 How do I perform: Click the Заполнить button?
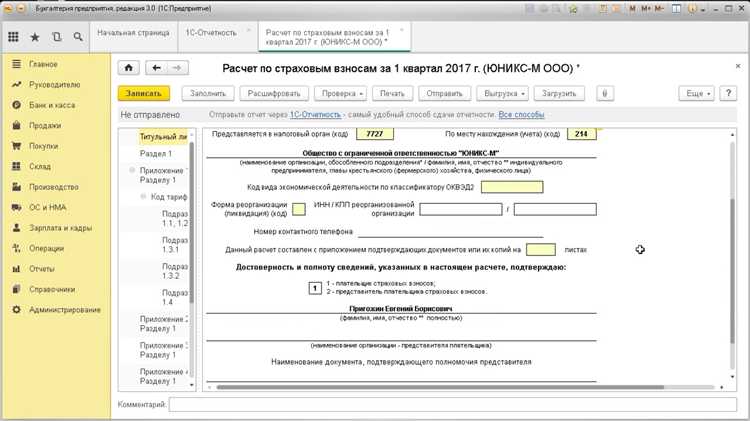[x=208, y=94]
